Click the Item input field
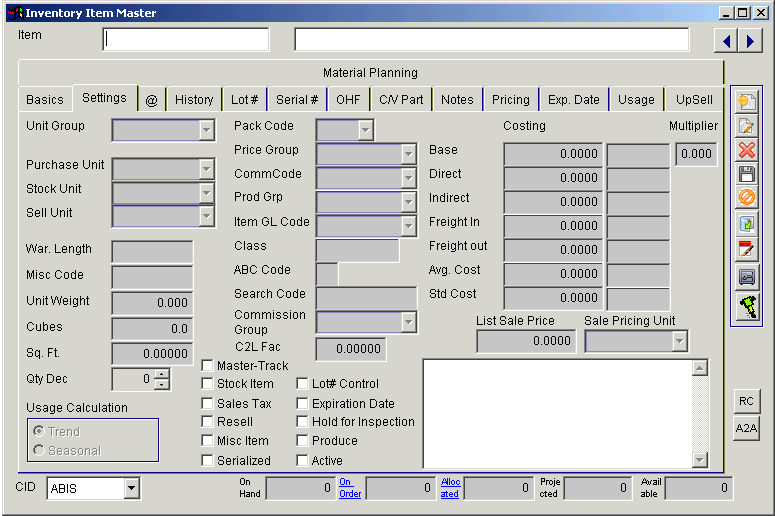Viewport: 775px width, 516px height. click(186, 40)
